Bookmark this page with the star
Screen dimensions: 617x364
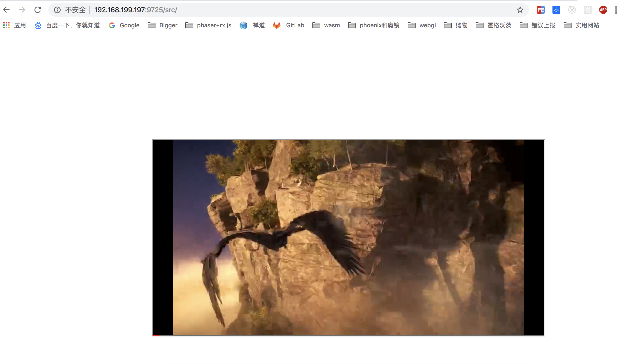tap(520, 10)
